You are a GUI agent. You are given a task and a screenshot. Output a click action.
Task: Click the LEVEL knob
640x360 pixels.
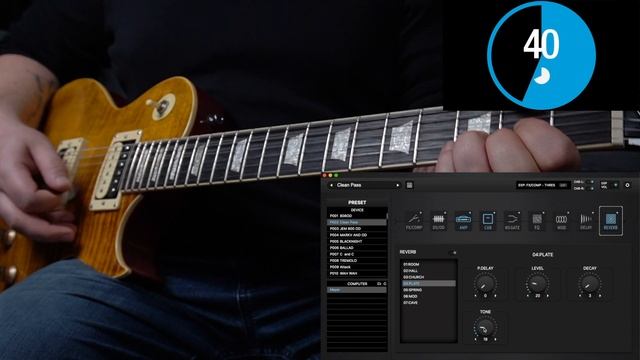point(538,283)
